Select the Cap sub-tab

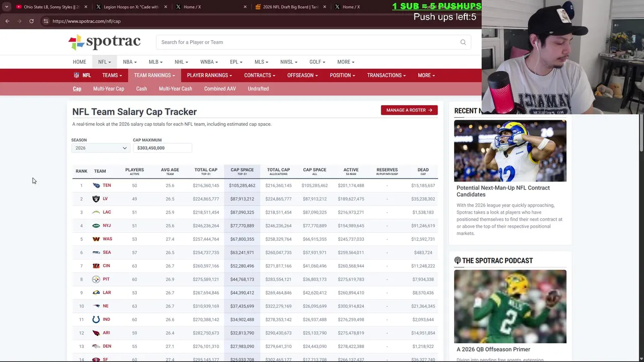click(77, 89)
